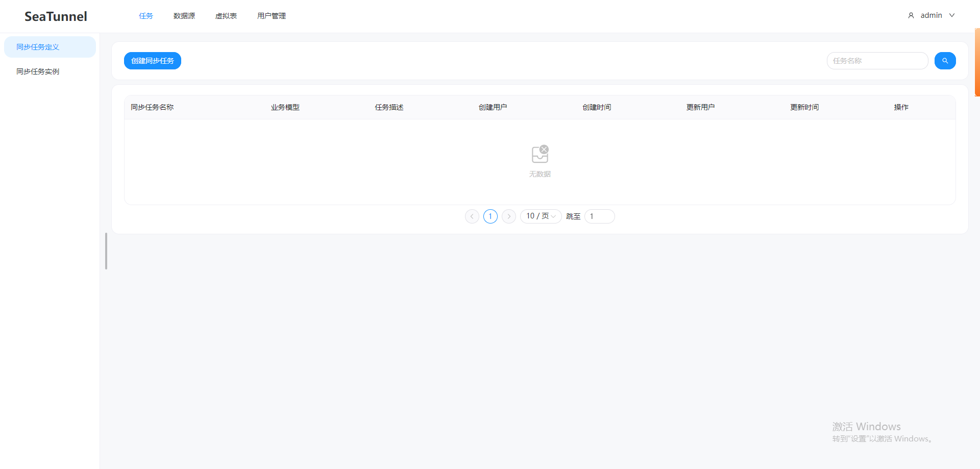
Task: Click the search magnifier icon button
Action: pos(945,61)
